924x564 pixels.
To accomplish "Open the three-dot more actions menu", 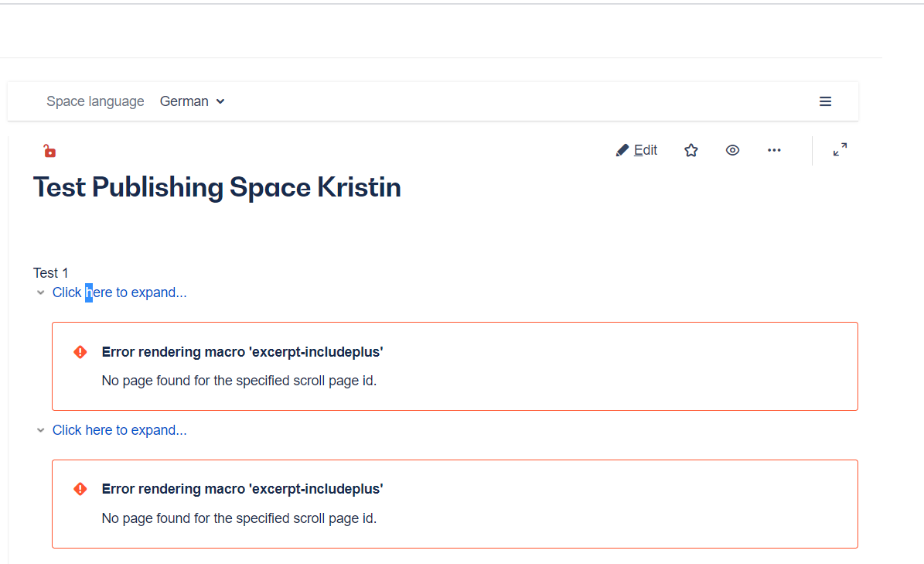I will tap(774, 150).
